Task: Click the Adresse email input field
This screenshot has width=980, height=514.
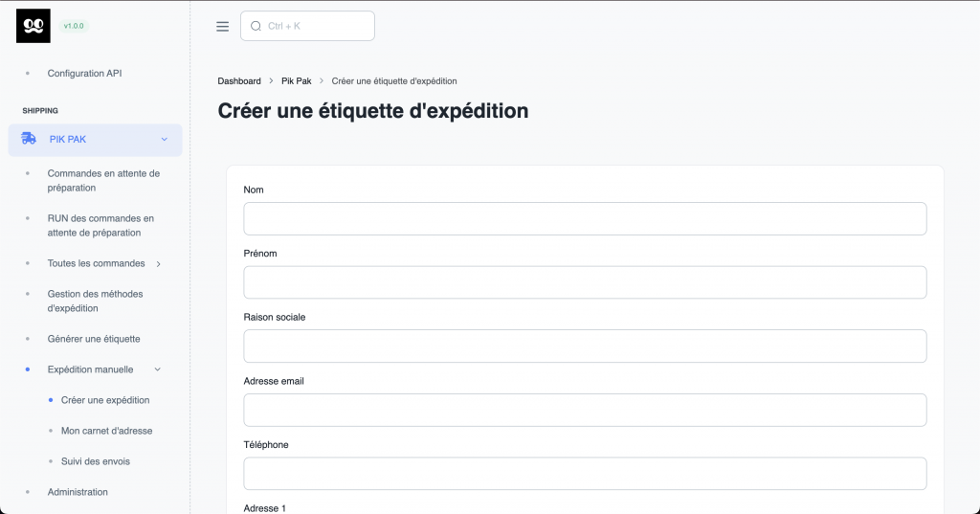Action: coord(585,410)
